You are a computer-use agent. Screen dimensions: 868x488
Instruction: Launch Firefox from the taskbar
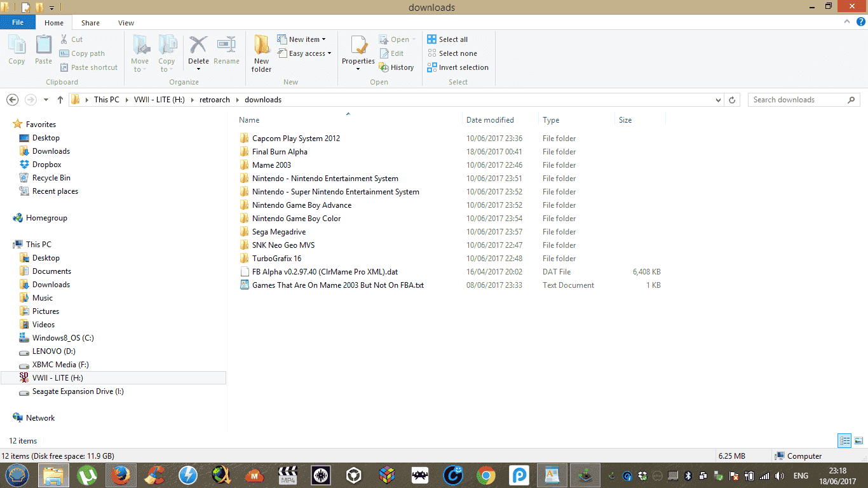pos(121,475)
